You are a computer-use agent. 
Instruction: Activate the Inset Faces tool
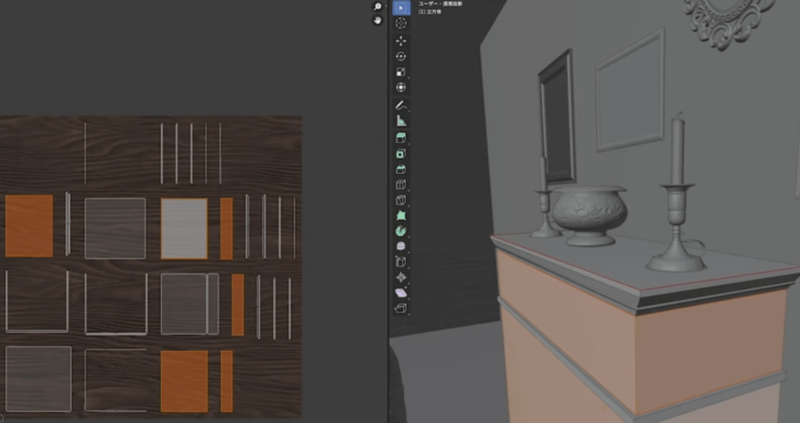401,169
